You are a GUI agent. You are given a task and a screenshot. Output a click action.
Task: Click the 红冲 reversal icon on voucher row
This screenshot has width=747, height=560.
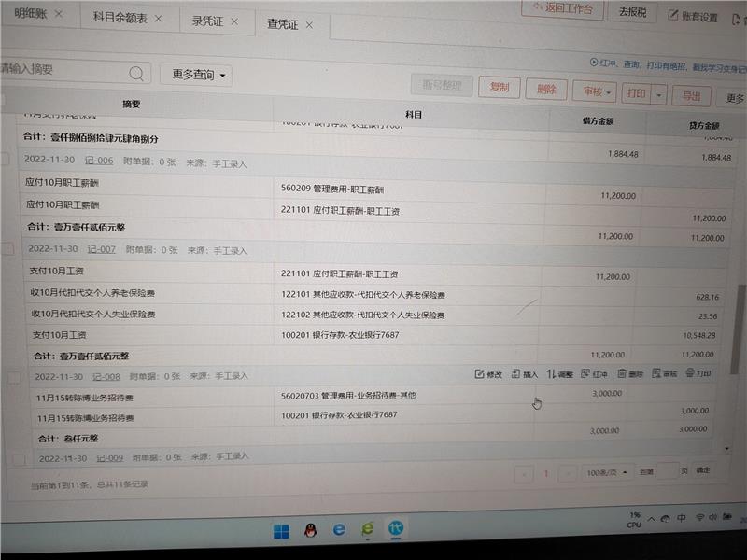[585, 374]
